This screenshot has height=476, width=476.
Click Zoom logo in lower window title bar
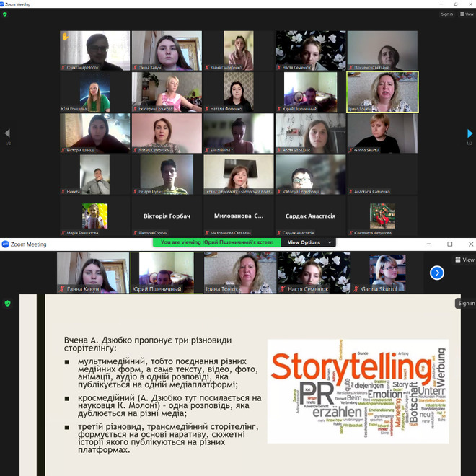(4, 244)
